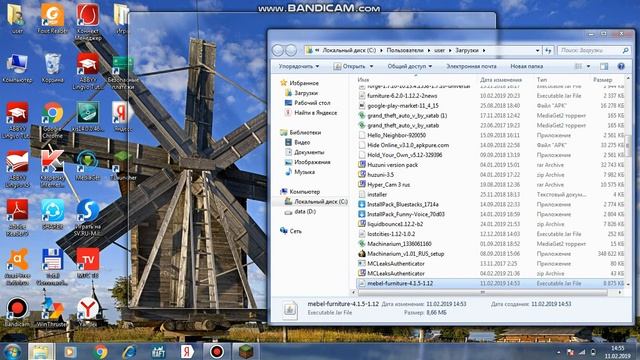Open the Изображения library

coord(307,162)
